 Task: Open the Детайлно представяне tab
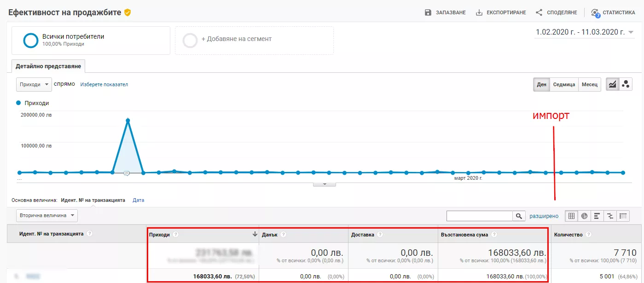coord(48,66)
